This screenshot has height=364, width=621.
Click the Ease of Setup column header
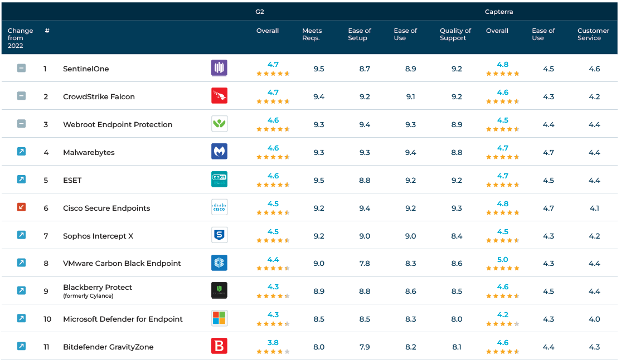pyautogui.click(x=359, y=35)
